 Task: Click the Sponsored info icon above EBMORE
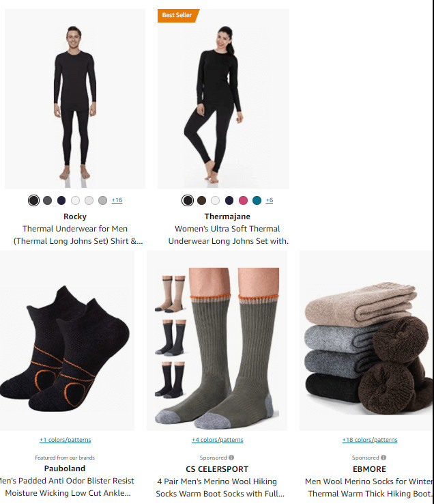point(384,458)
